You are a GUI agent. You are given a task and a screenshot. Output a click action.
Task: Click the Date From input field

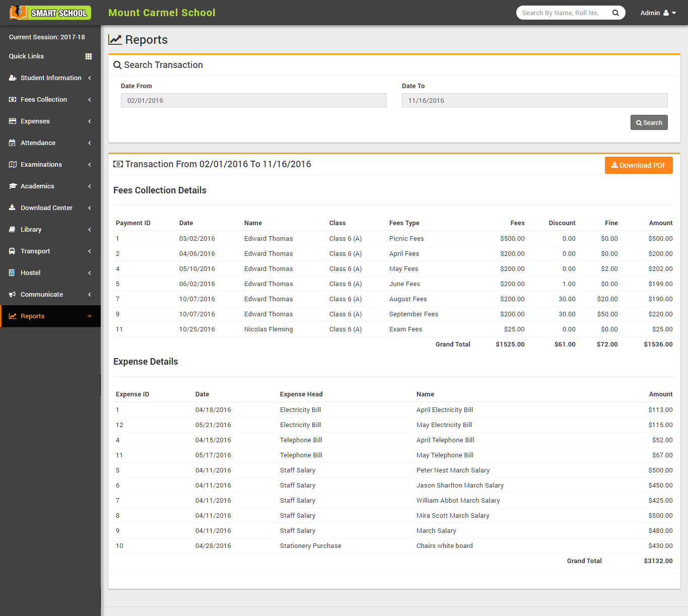pos(253,100)
